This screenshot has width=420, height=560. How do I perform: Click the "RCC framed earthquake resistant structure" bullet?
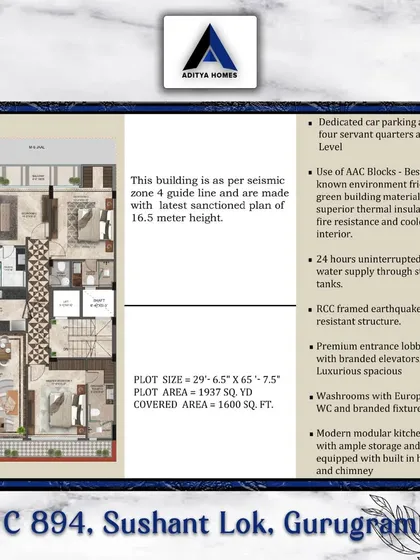[x=364, y=315]
